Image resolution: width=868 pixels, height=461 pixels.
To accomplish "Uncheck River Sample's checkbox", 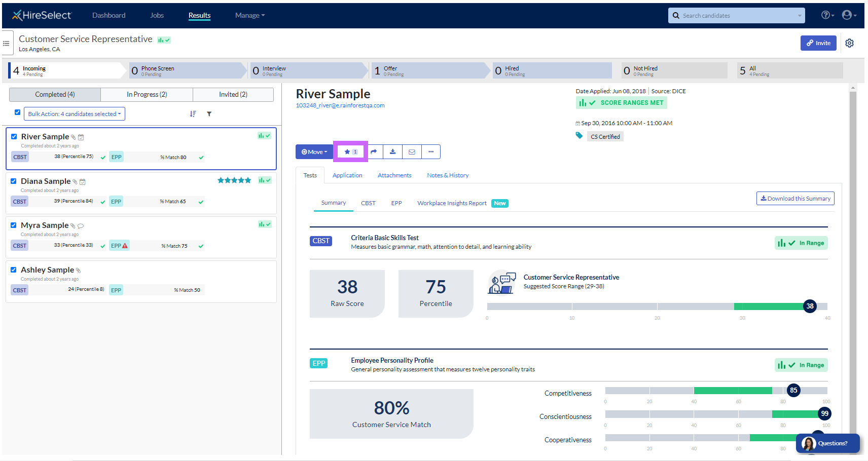I will [x=14, y=136].
